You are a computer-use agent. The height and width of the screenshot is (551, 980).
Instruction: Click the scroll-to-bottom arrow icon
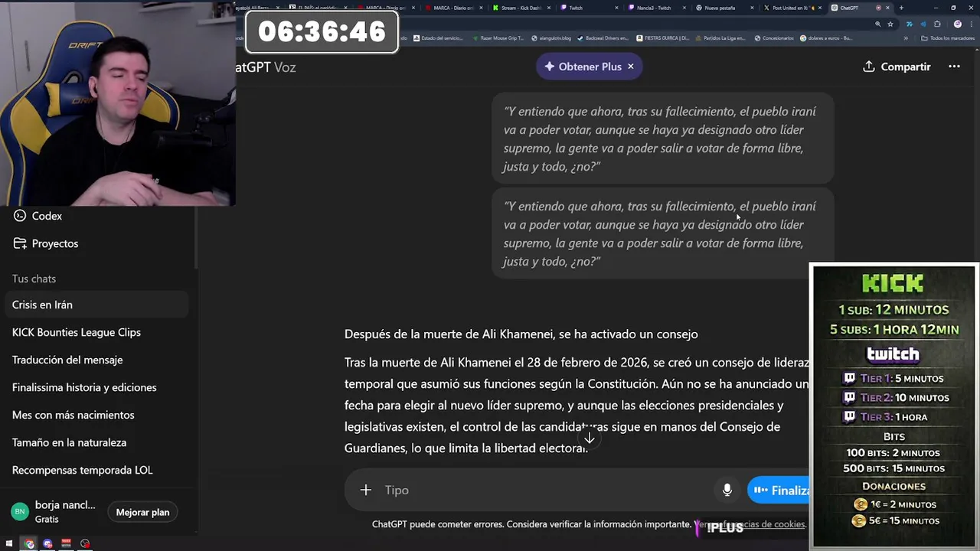click(589, 439)
